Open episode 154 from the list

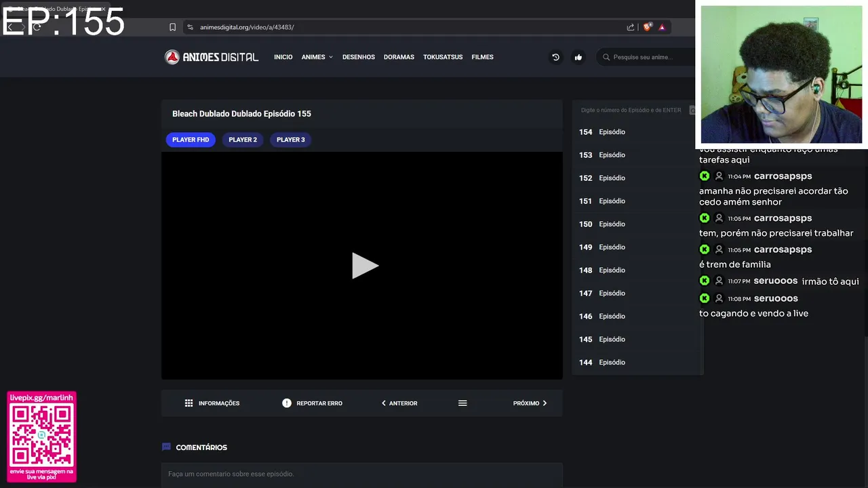click(x=636, y=132)
